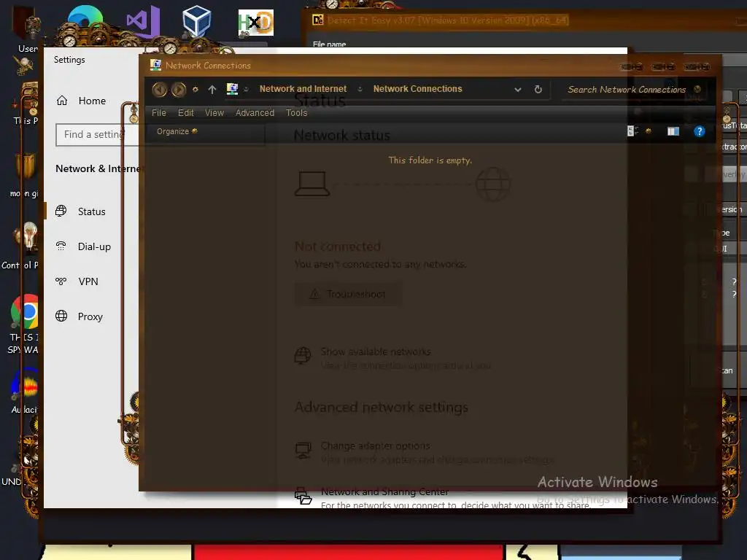Refresh the Network Connections folder
The height and width of the screenshot is (560, 747).
(538, 90)
